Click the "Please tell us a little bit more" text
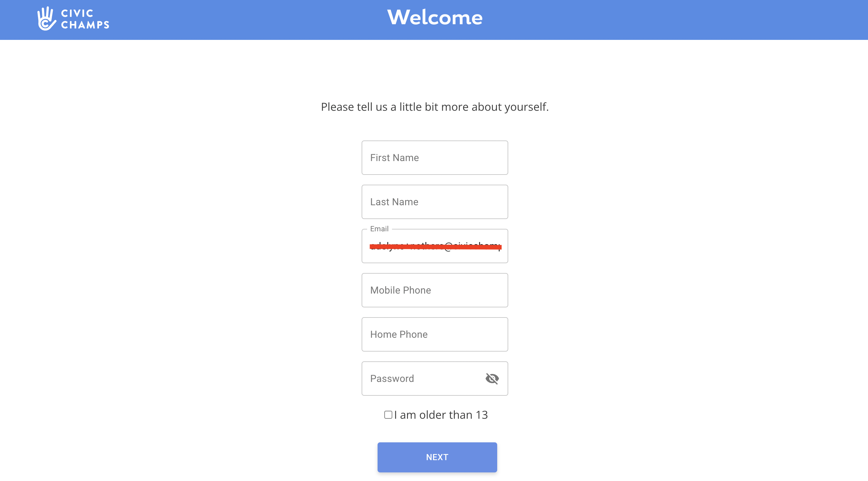868x481 pixels. [x=435, y=107]
